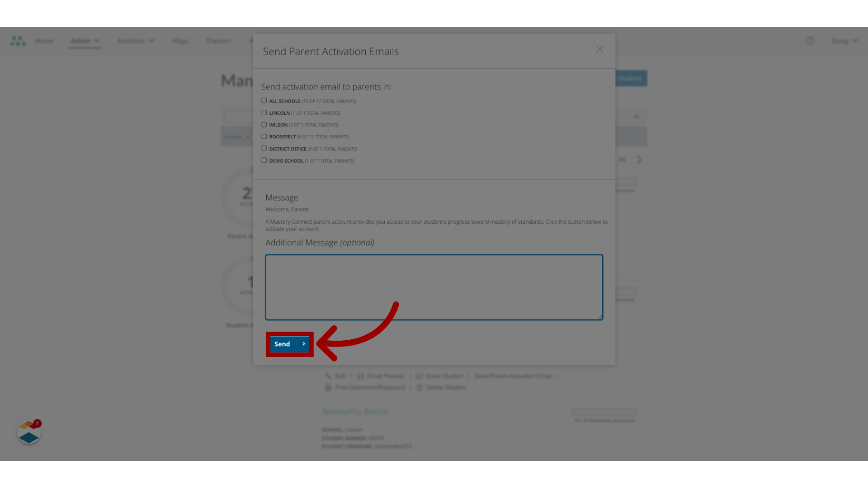The height and width of the screenshot is (488, 868).
Task: Enable ROOSEVELT school checkbox
Action: 264,136
